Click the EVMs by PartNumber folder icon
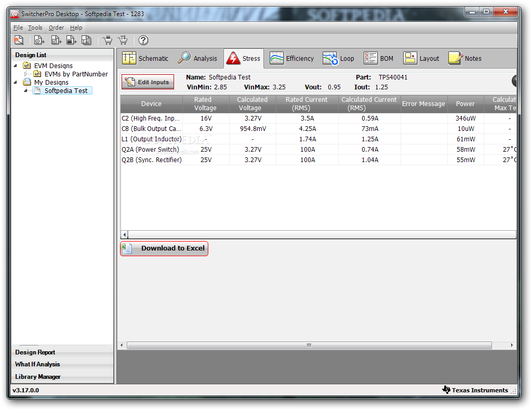This screenshot has width=532, height=410. [x=37, y=74]
